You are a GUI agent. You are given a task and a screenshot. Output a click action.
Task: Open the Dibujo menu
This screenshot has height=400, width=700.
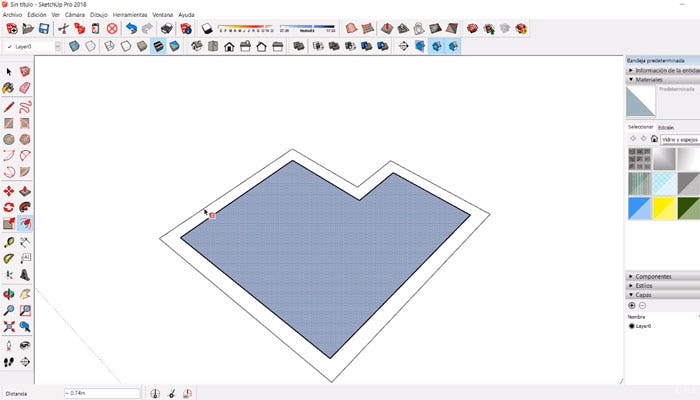tap(99, 15)
